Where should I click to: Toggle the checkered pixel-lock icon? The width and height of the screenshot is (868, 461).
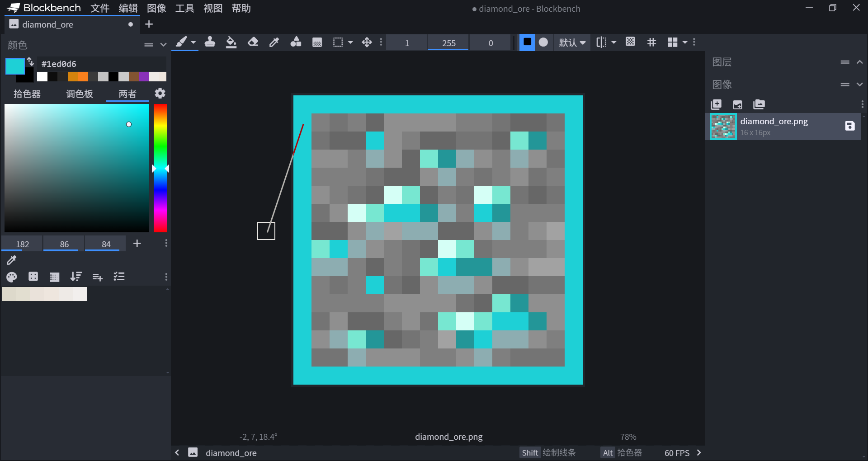click(x=630, y=42)
